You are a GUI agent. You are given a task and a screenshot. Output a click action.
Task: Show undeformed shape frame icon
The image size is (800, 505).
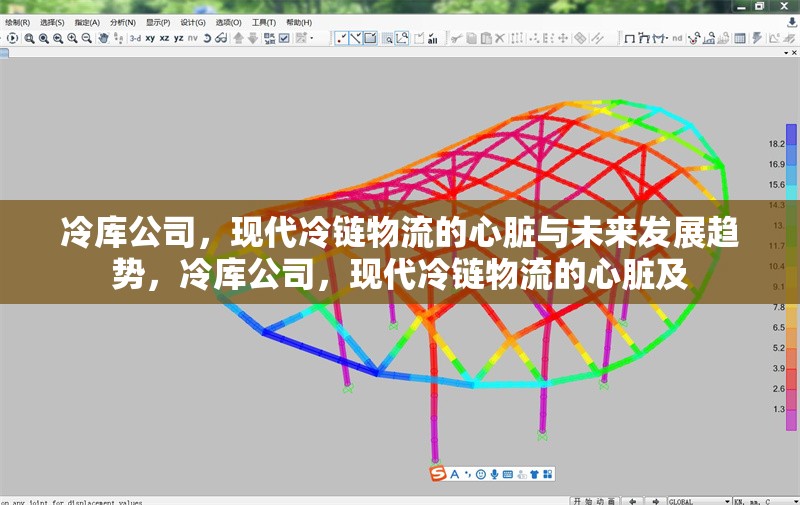(630, 38)
